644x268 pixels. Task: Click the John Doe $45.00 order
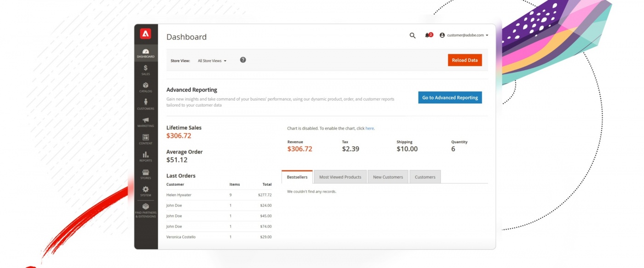tap(219, 216)
